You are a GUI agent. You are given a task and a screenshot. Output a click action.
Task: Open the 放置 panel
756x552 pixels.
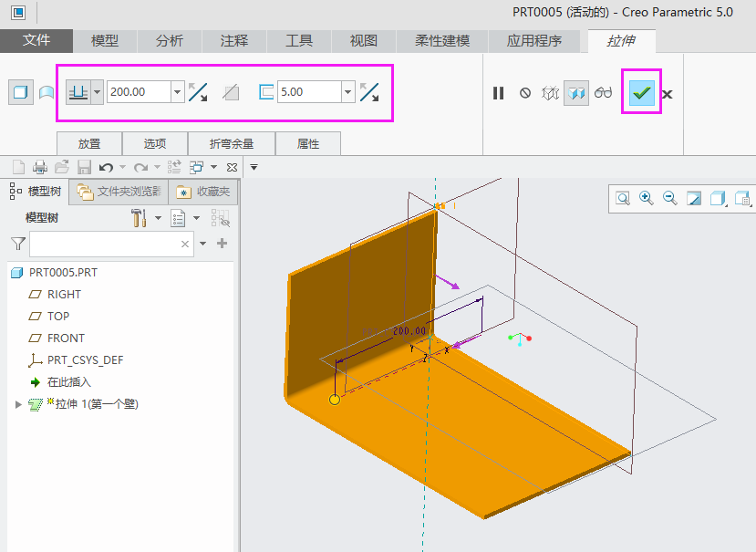click(x=89, y=143)
